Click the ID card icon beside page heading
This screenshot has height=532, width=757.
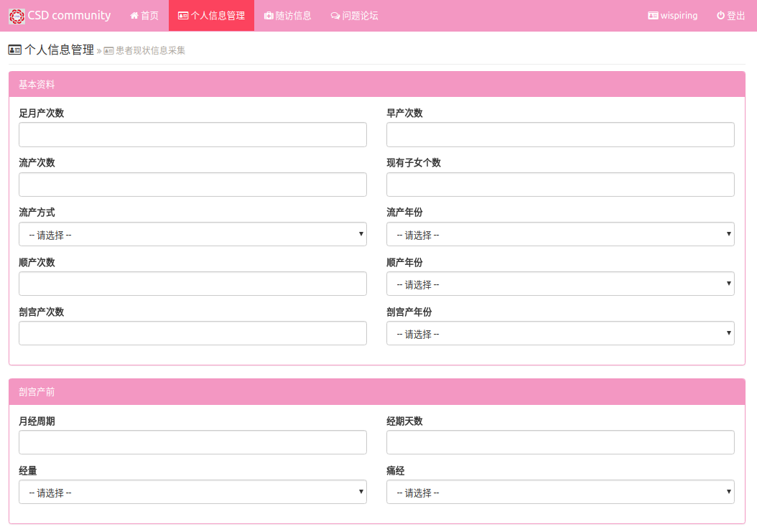(14, 50)
